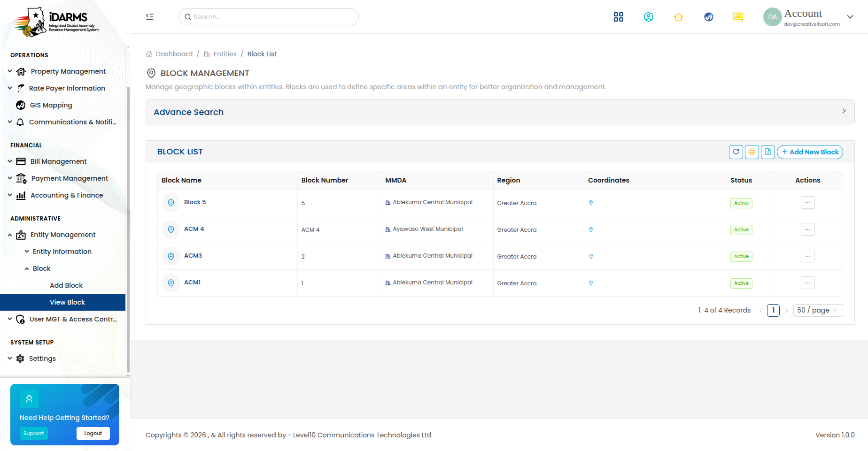
Task: Open actions menu for ACM 4 row
Action: click(x=808, y=229)
